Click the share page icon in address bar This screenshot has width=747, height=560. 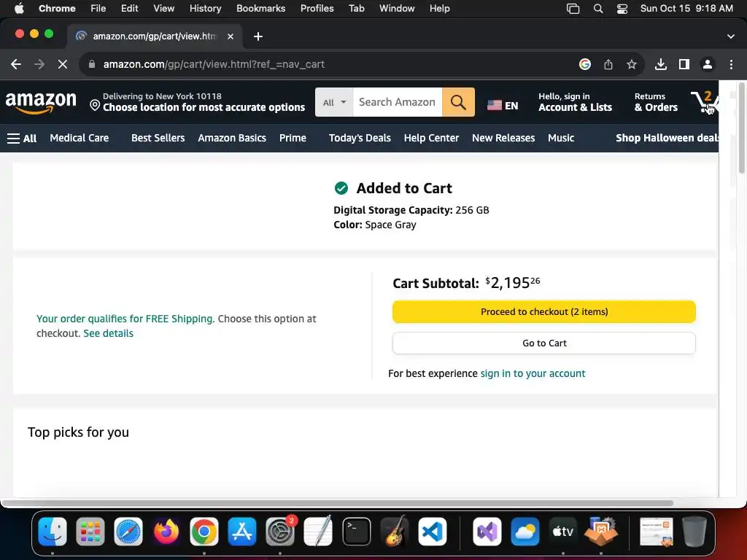click(608, 64)
